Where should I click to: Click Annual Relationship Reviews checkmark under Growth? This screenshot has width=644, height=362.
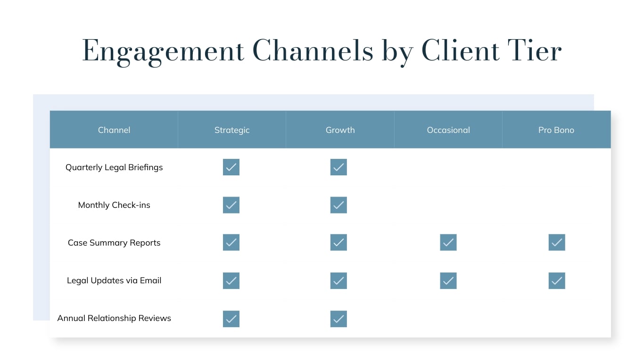(x=339, y=319)
